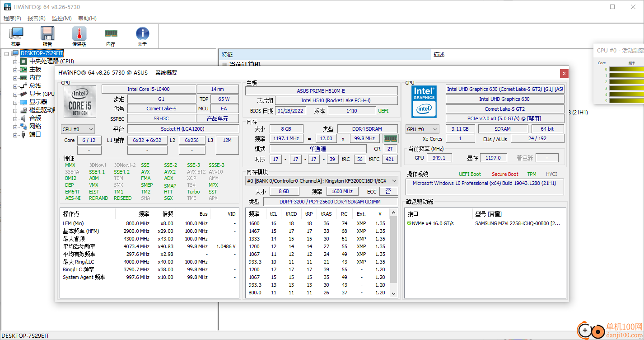Select the 最大睿频 operating point row
This screenshot has height=340, width=644.
(149, 239)
